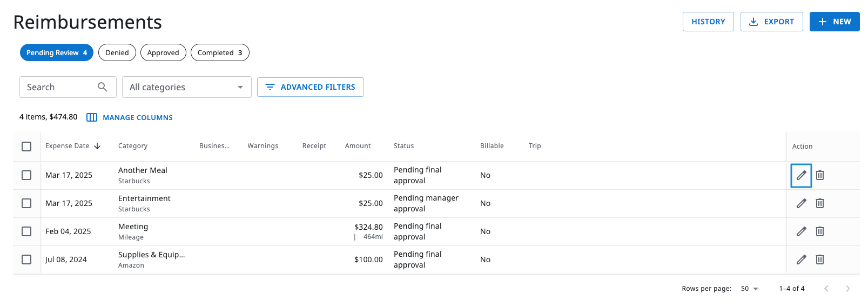Open Advanced Filters
868x306 pixels.
pos(310,87)
